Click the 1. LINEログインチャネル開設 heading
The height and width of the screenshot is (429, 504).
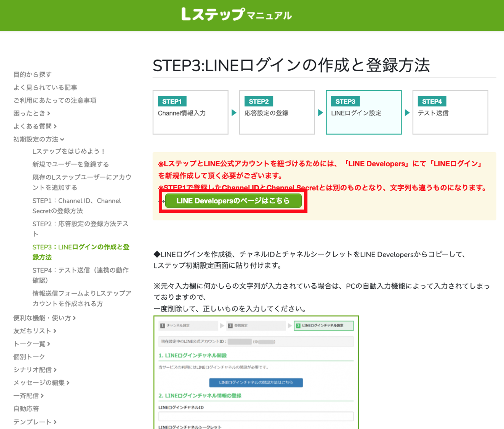pyautogui.click(x=193, y=355)
